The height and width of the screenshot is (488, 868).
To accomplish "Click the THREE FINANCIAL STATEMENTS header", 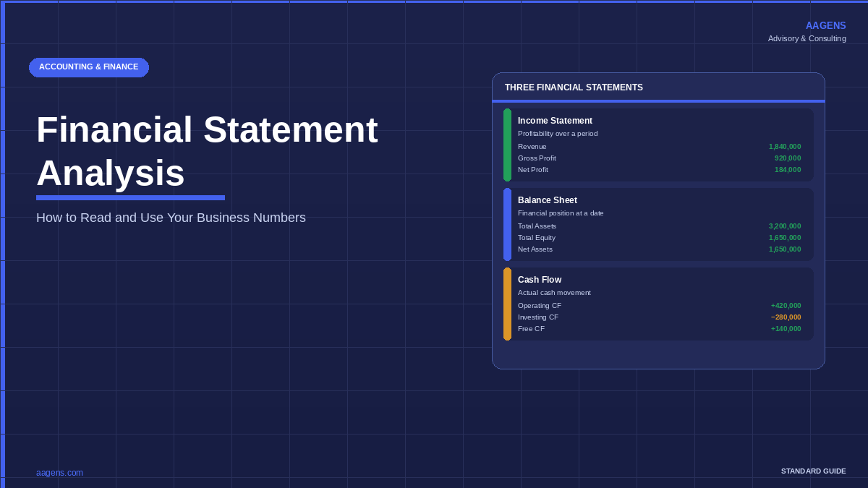I will (574, 87).
